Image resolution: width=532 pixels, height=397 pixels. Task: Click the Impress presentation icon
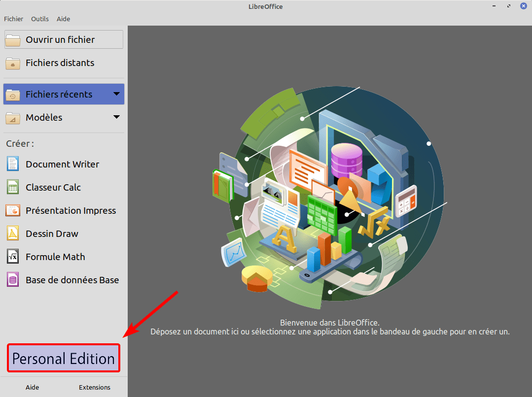click(x=13, y=210)
